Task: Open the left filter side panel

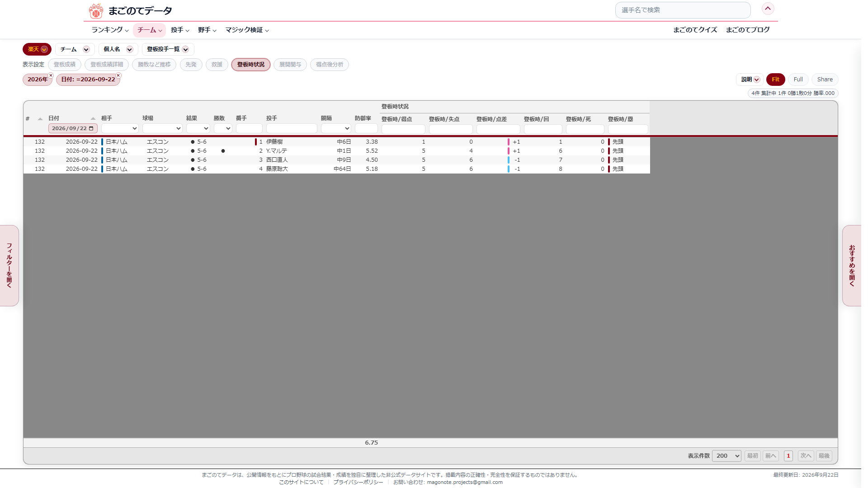Action: 9,266
